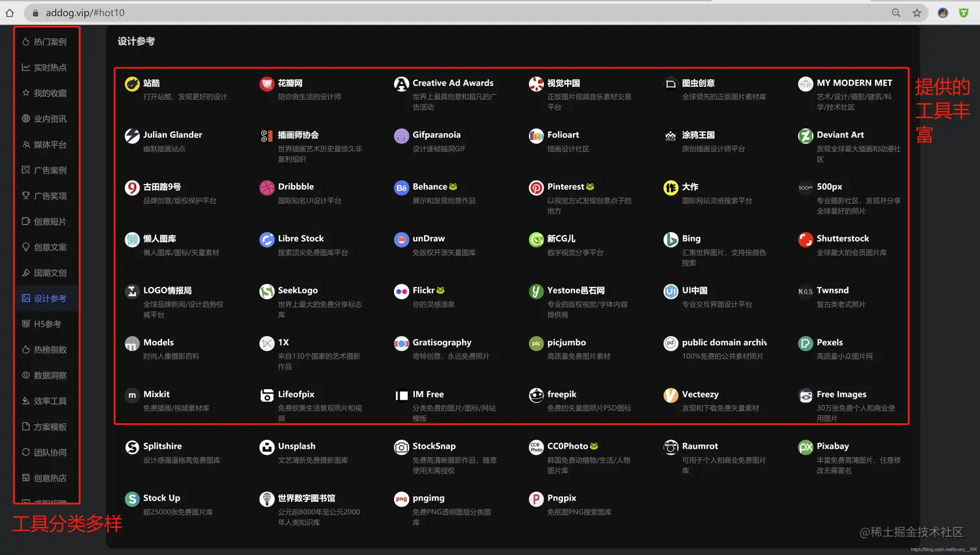Screen dimensions: 980x555
Task: Click the browser address bar
Action: point(454,12)
